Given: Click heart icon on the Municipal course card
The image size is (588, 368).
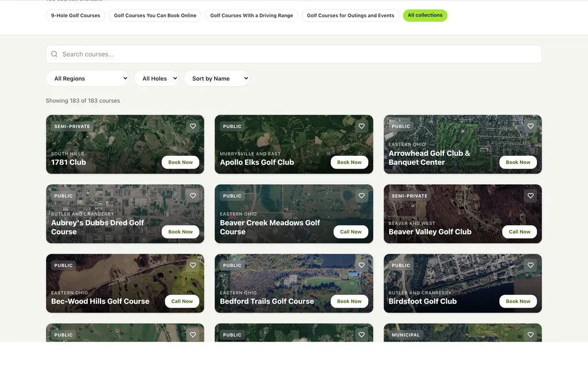Looking at the screenshot, I should [x=530, y=335].
